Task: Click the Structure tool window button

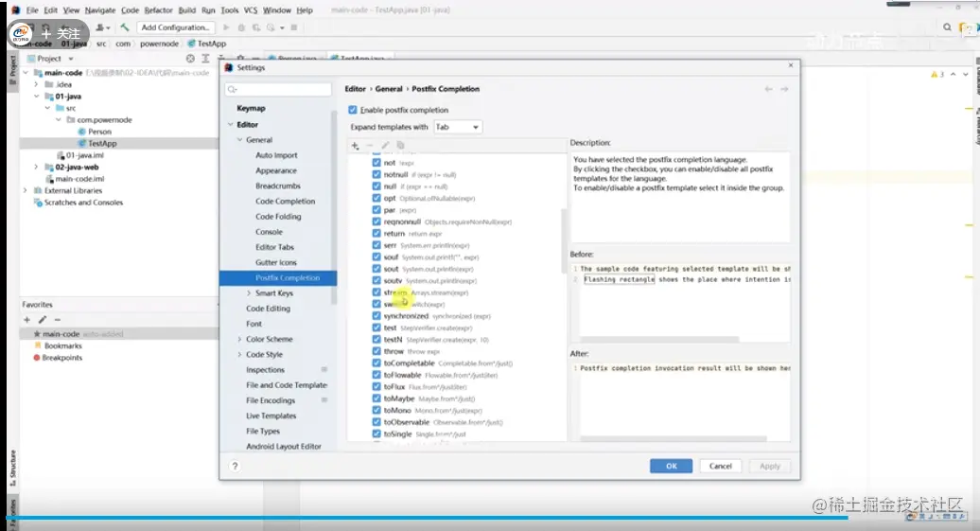Action: (x=13, y=468)
